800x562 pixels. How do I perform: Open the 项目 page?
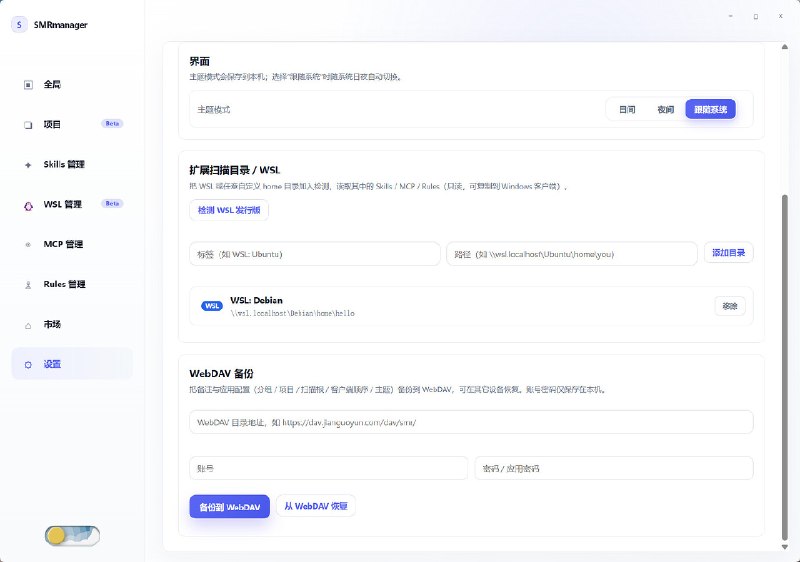click(x=72, y=124)
